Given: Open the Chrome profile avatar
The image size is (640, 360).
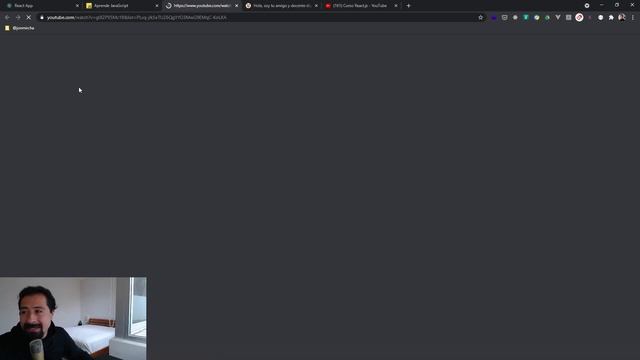Looking at the screenshot, I should (x=622, y=17).
